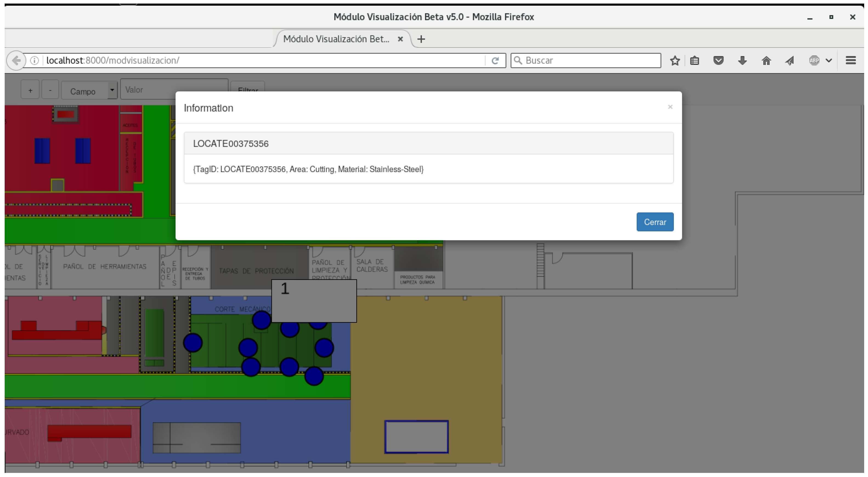The width and height of the screenshot is (868, 477).
Task: Open the bookmarks list icon
Action: pos(694,61)
